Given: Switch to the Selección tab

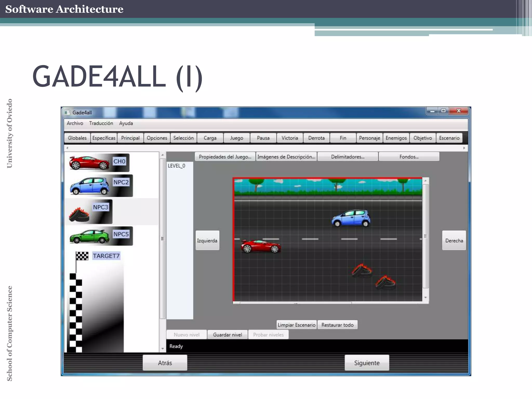Looking at the screenshot, I should pyautogui.click(x=183, y=138).
